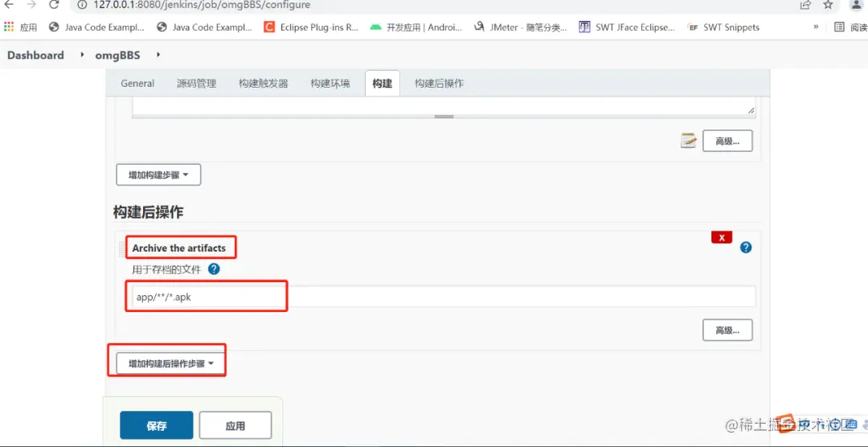
Task: Open the 增加构建后操作步骤 dropdown
Action: pyautogui.click(x=171, y=364)
